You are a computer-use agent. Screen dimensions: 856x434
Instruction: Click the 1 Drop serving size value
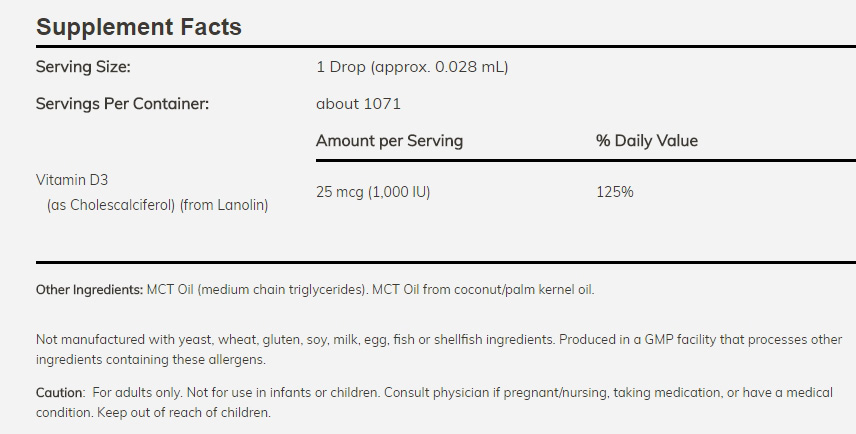tap(412, 67)
